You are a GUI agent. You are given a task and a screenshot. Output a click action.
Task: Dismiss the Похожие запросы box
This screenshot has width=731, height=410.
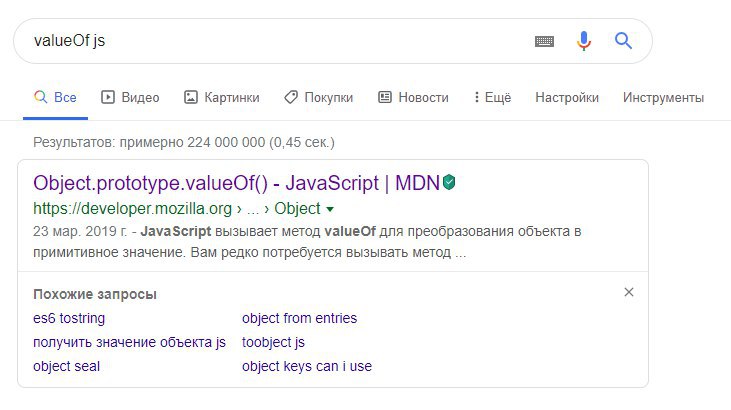click(628, 292)
